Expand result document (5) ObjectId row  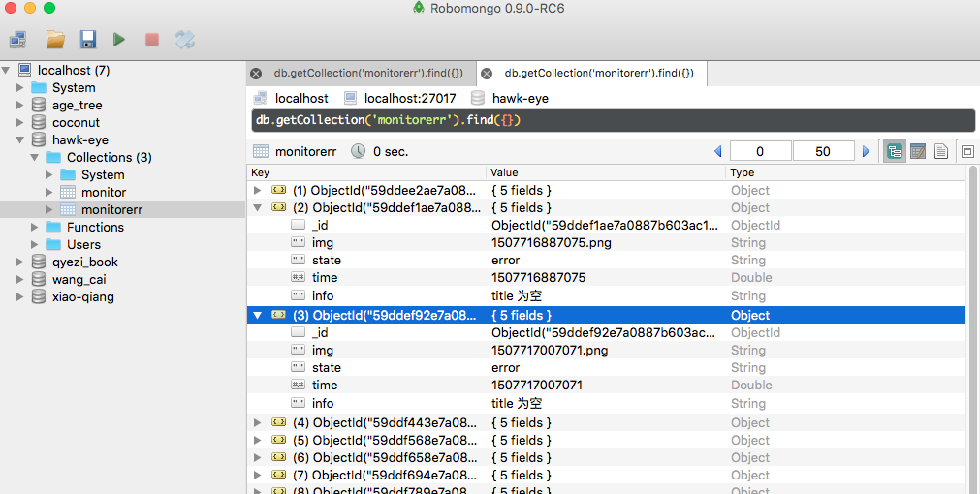click(258, 441)
